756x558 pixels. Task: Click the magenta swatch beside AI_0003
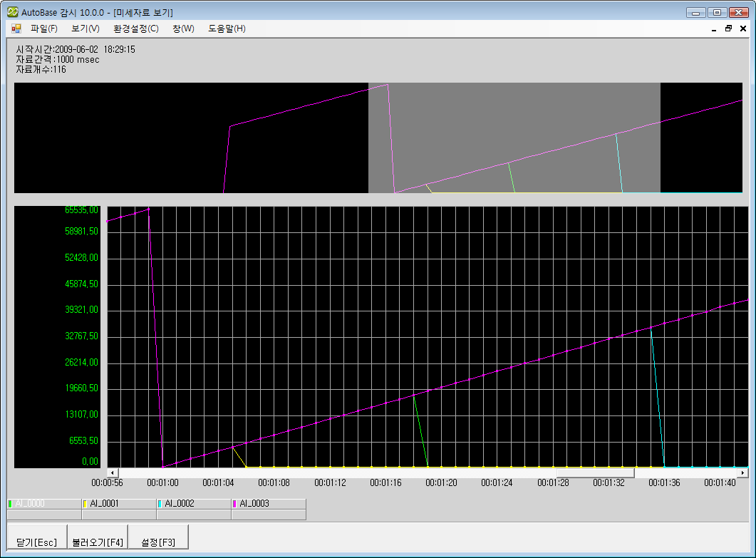235,503
